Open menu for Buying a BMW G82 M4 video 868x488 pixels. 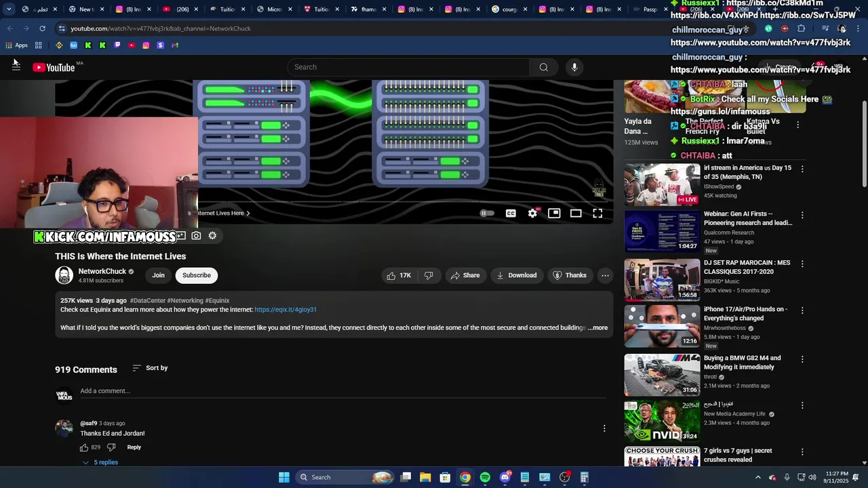(x=802, y=359)
